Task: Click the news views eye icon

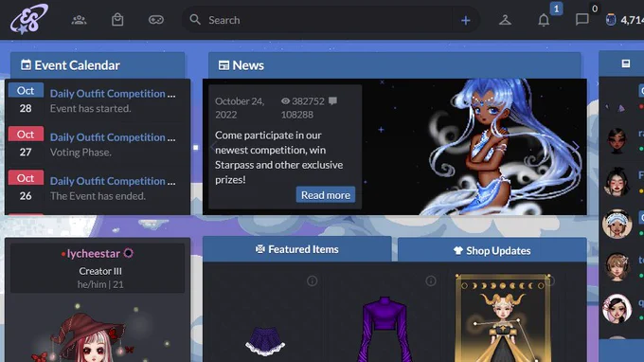Action: click(x=285, y=101)
